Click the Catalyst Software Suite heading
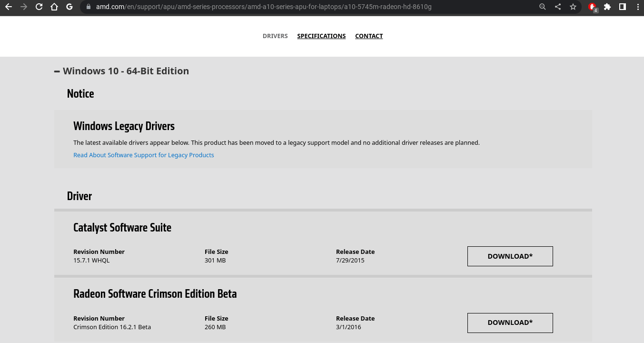This screenshot has width=644, height=343. coord(122,228)
